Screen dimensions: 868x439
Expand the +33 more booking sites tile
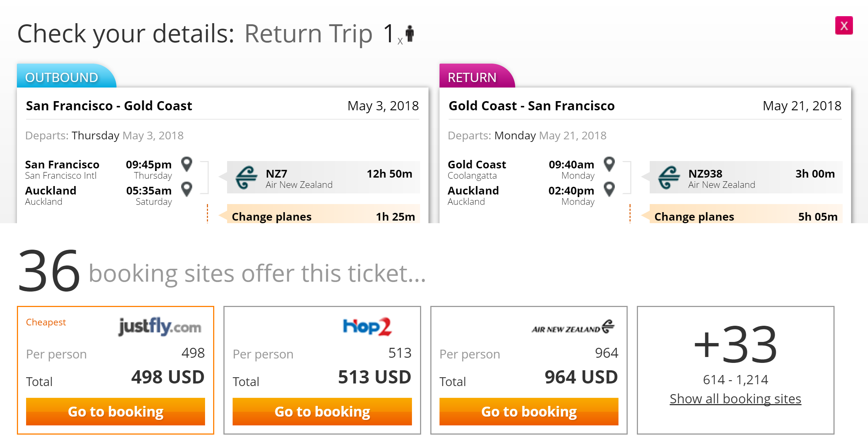(735, 344)
